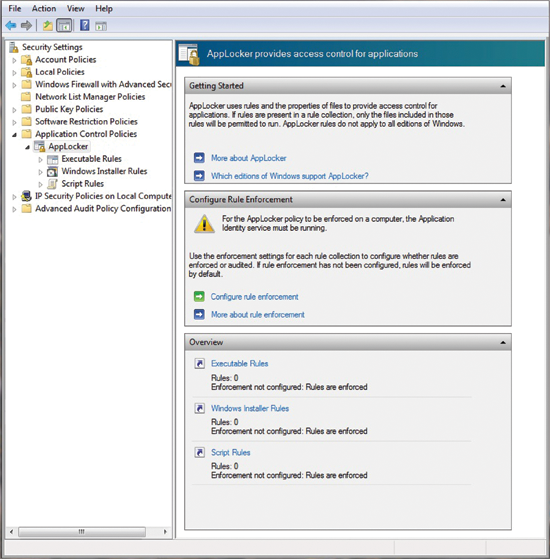Collapse the Configure Rule Enforcement section

tap(503, 200)
